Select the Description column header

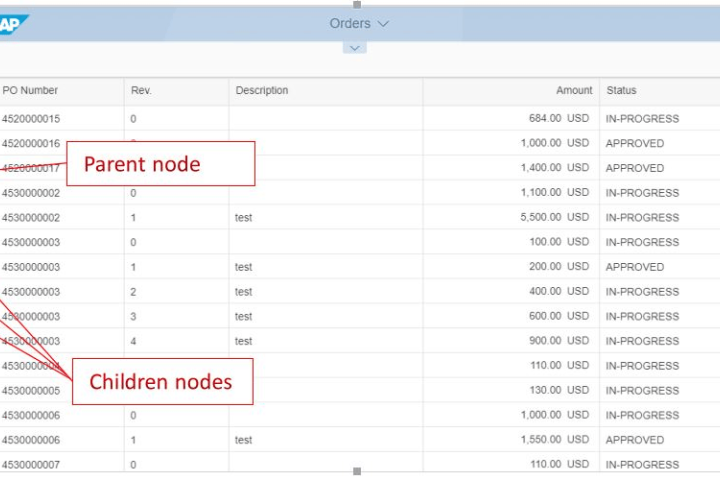pos(262,91)
